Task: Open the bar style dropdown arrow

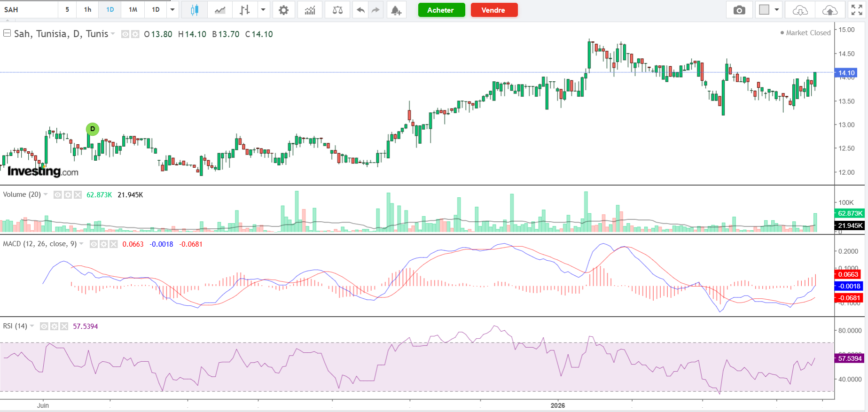Action: coord(263,9)
